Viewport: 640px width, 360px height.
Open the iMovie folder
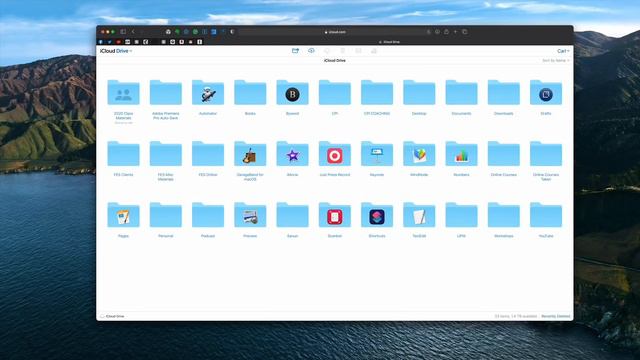click(292, 154)
